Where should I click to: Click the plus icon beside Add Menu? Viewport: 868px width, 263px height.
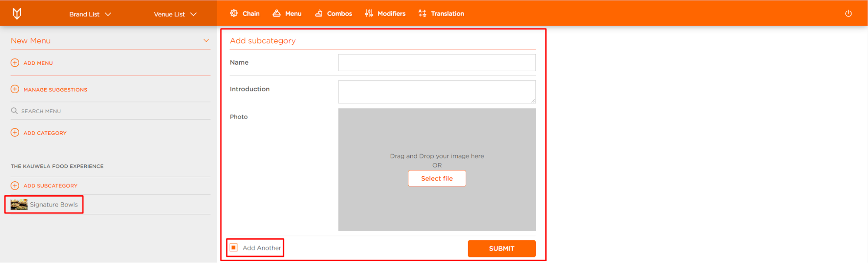pos(15,62)
